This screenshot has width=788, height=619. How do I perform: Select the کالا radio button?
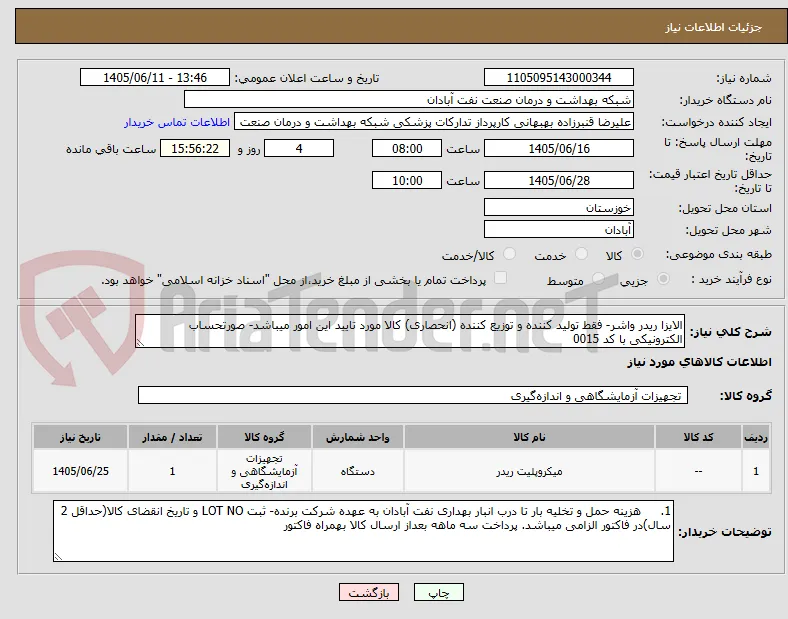(637, 254)
